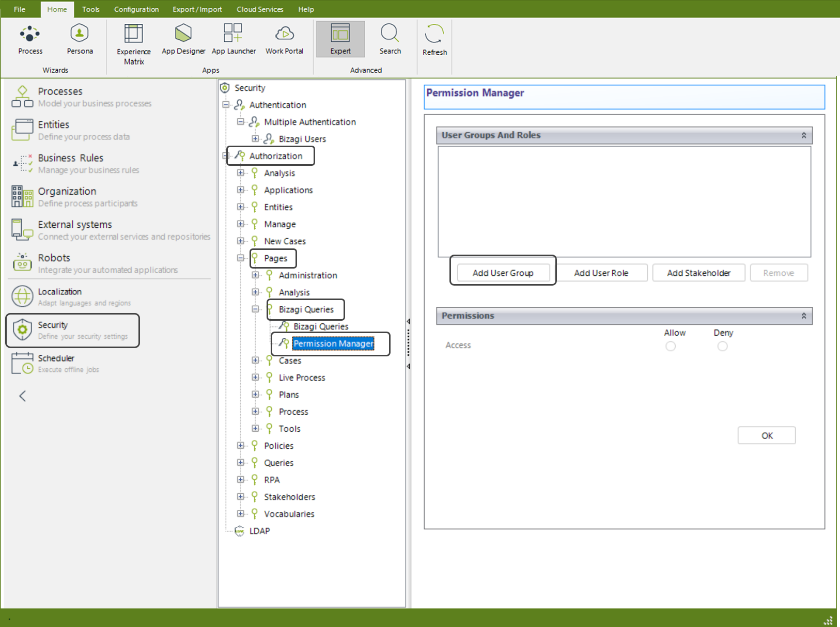Select LDAP in the security tree
The height and width of the screenshot is (627, 840).
tap(259, 530)
